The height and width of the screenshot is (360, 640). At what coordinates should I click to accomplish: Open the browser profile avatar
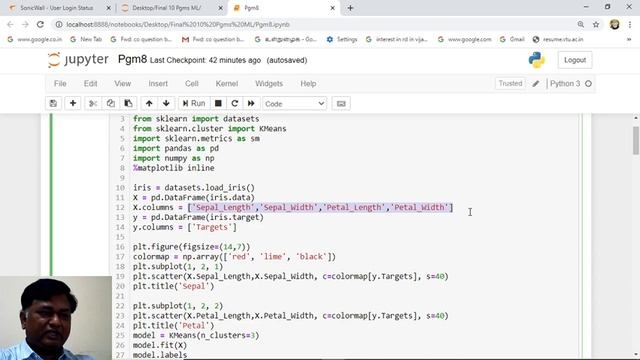tap(614, 24)
